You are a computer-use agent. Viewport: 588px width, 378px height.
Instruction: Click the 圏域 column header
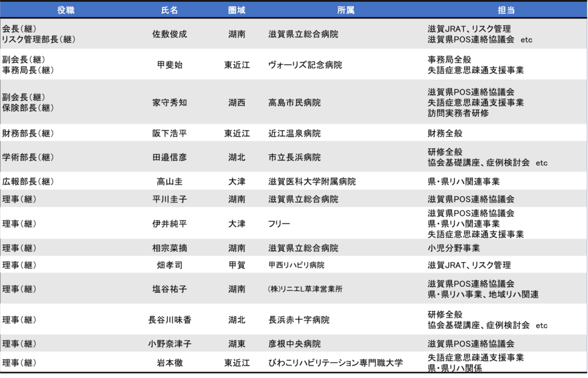(237, 10)
